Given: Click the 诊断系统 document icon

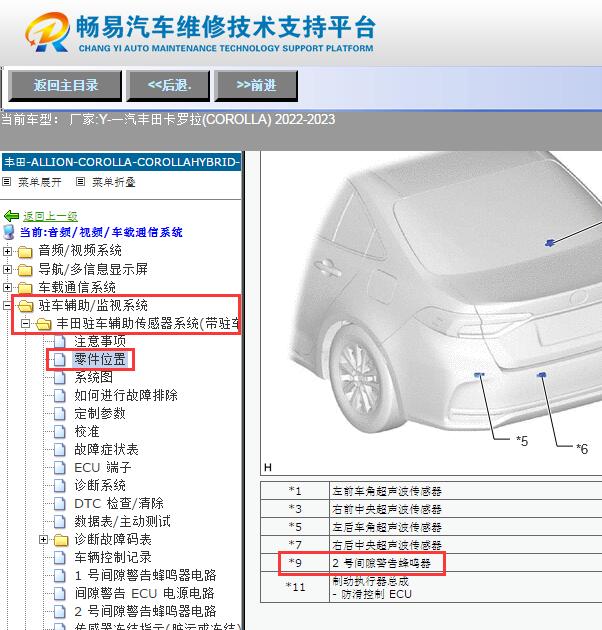Looking at the screenshot, I should click(59, 486).
